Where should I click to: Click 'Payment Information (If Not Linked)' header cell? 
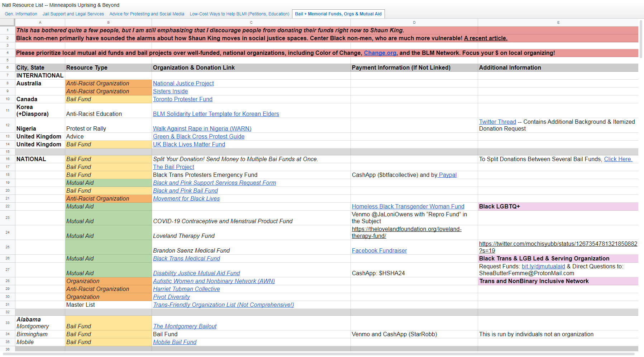[x=414, y=67]
